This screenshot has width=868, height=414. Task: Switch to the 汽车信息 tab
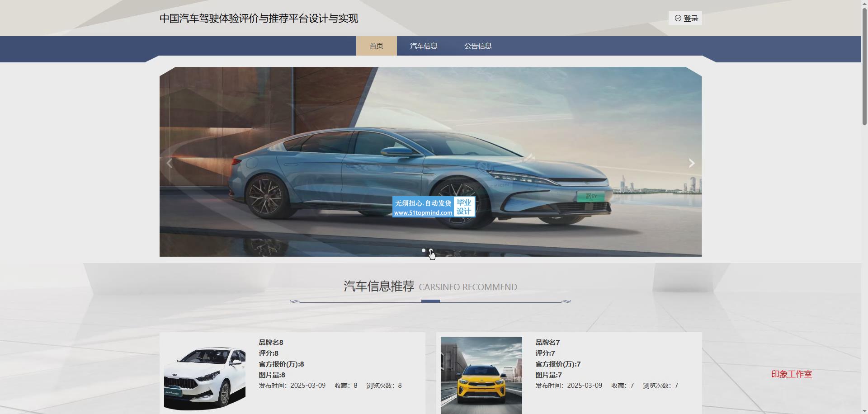[x=424, y=46]
